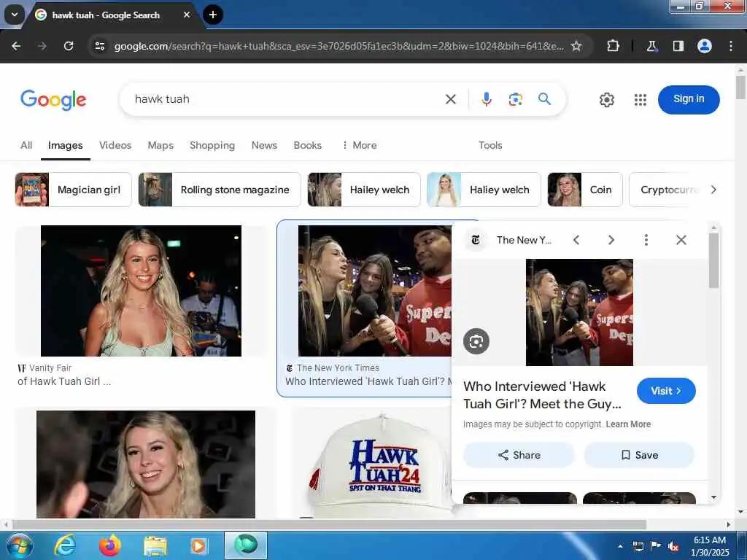Open The New York Times source in preview
The height and width of the screenshot is (560, 747).
pyautogui.click(x=508, y=240)
